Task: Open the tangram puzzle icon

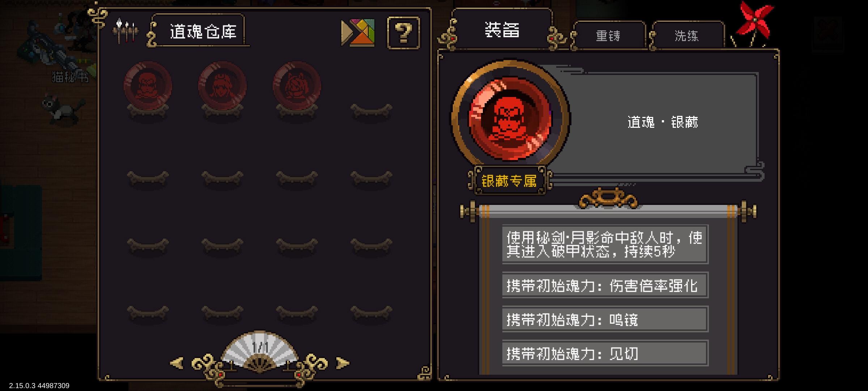Action: click(x=358, y=33)
